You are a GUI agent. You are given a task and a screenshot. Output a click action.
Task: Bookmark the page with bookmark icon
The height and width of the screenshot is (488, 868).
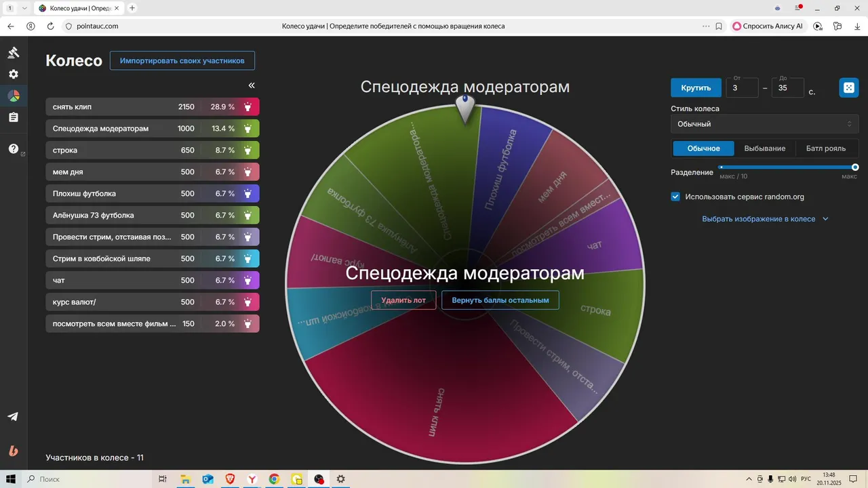tap(719, 26)
